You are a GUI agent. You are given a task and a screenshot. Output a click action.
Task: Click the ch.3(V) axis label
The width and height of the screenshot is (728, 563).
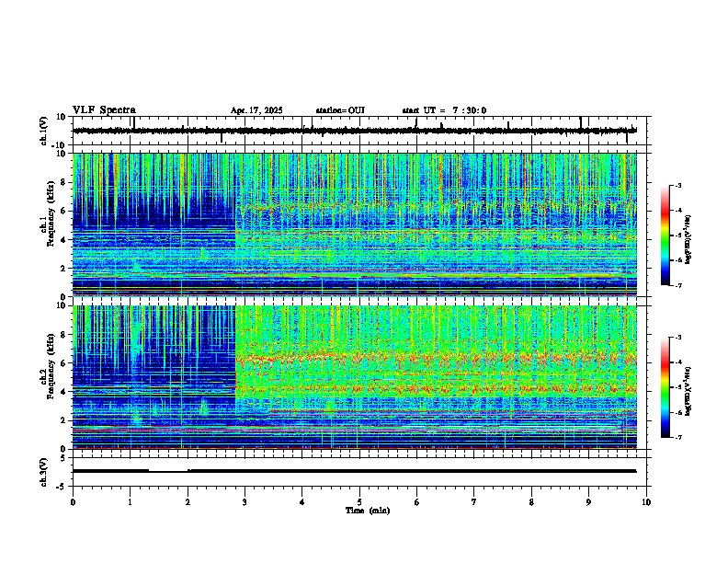[44, 472]
